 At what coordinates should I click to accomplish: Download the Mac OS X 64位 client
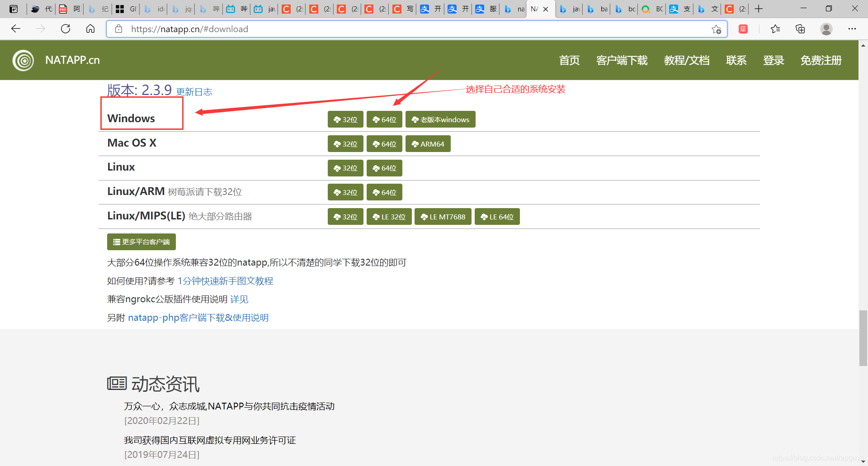point(384,144)
